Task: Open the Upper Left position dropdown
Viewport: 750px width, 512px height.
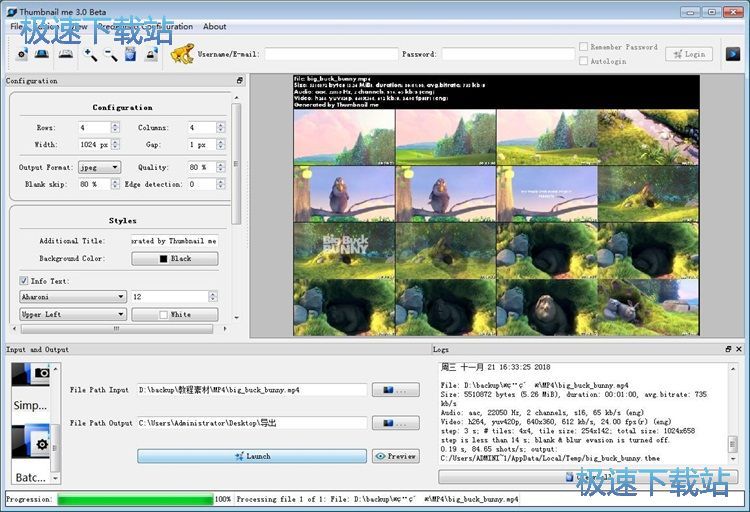Action: [73, 314]
